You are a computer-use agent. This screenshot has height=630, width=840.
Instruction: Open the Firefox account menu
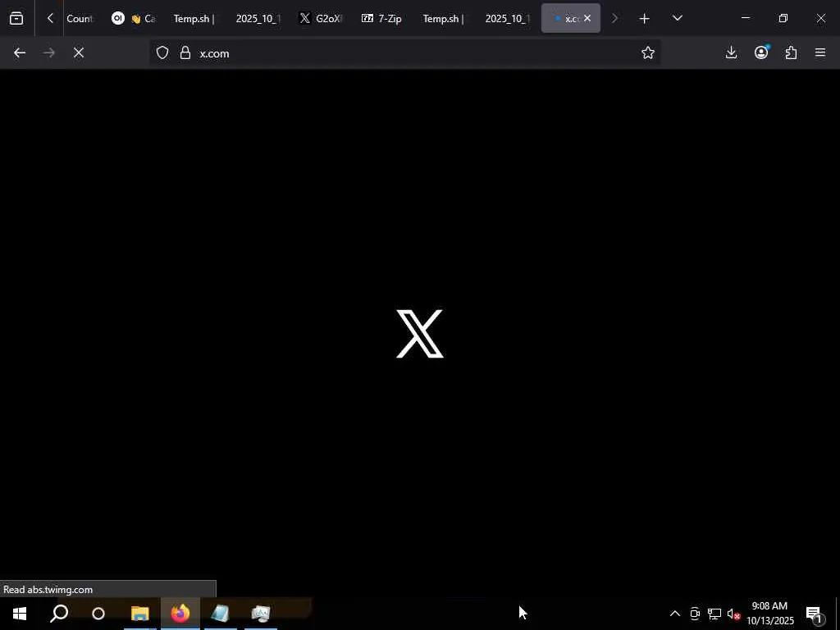click(x=761, y=53)
